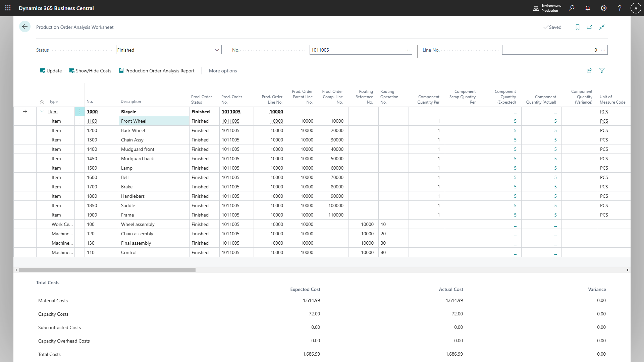Toggle the filter pane funnel icon

pyautogui.click(x=602, y=70)
